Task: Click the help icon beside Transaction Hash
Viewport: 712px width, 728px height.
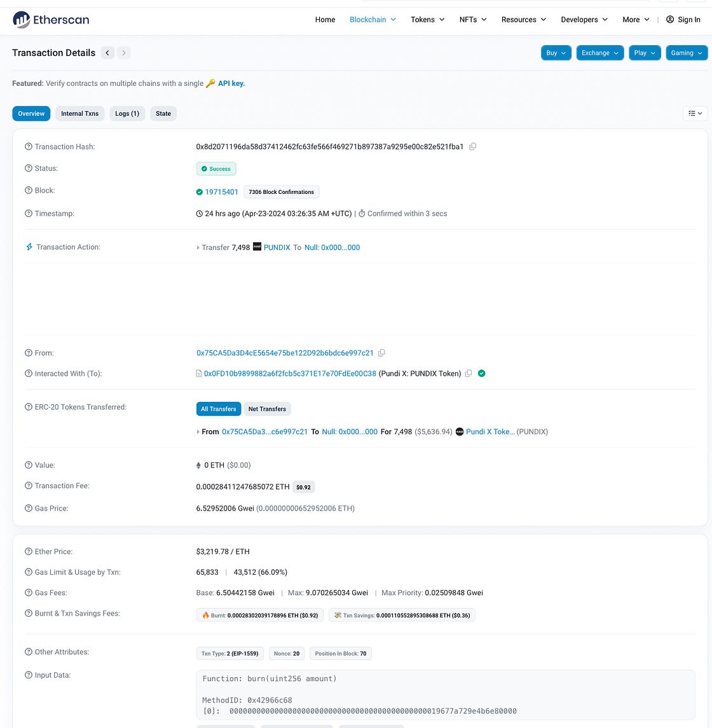Action: (29, 147)
